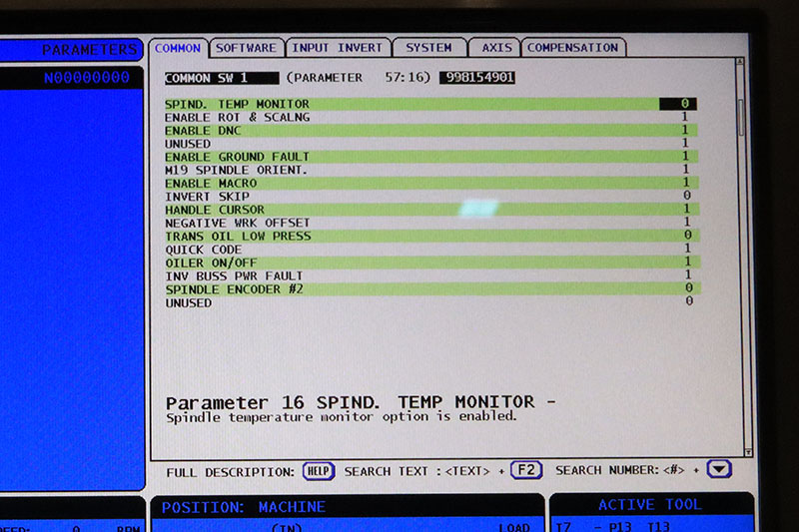Click scrollbar down arrow in parameter list
799x532 pixels.
point(748,452)
